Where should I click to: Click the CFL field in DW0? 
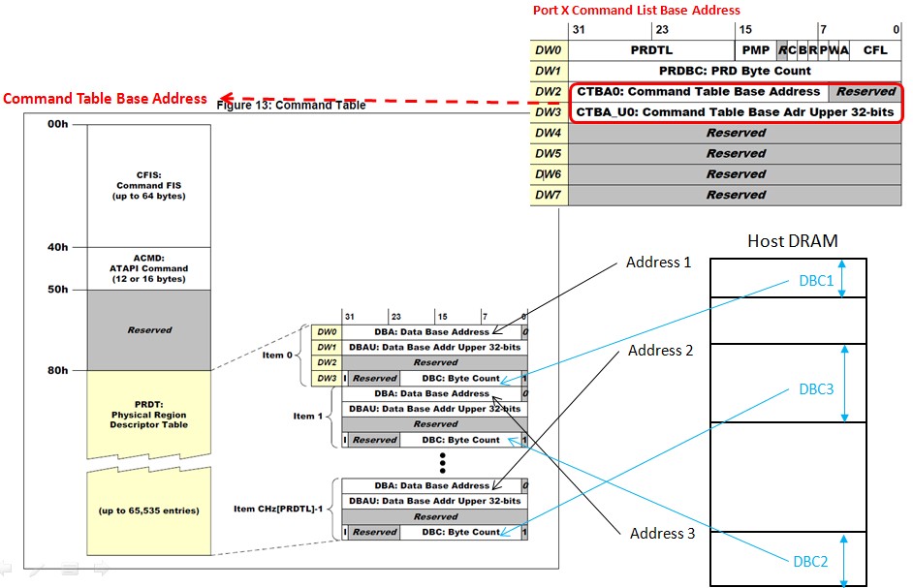point(875,49)
